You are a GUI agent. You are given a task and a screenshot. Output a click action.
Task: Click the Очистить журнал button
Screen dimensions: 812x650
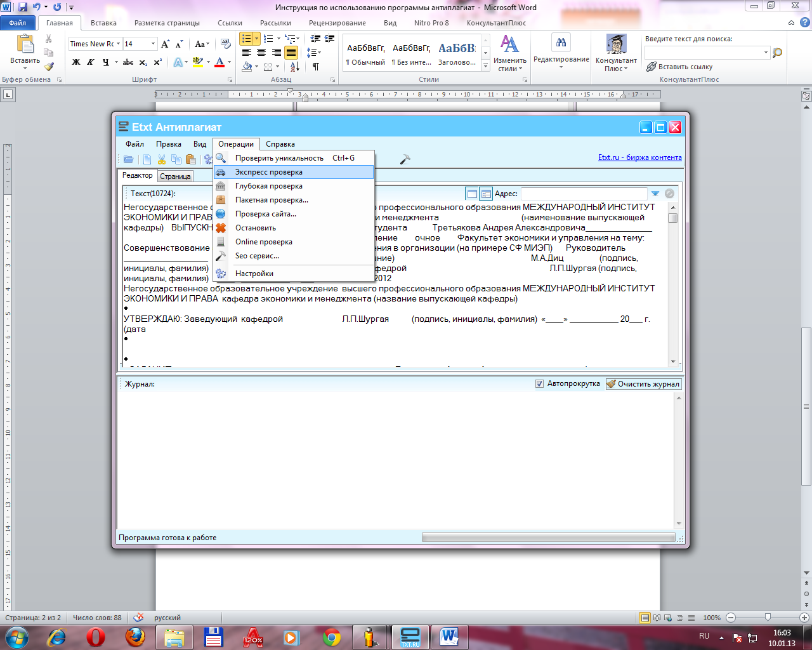(643, 383)
